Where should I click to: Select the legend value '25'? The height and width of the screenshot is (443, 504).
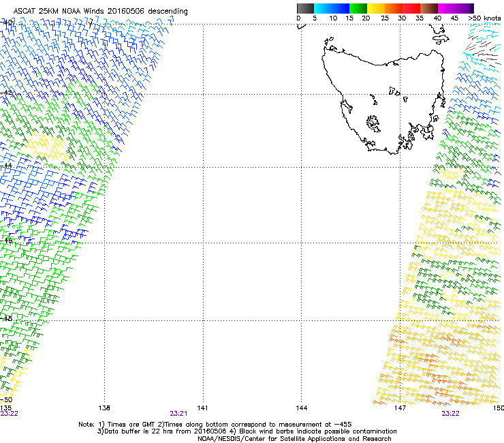coord(385,18)
